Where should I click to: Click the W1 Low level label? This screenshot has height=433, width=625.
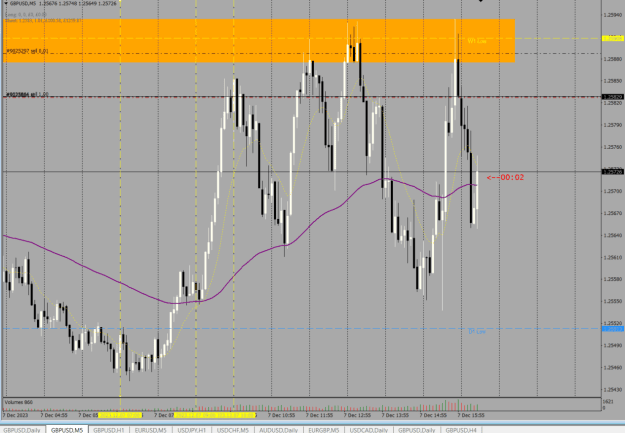click(477, 41)
